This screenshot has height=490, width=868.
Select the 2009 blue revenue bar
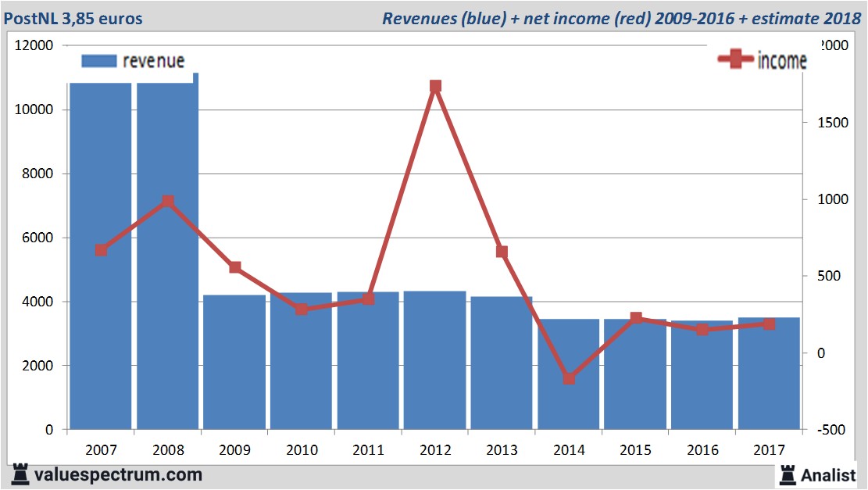[234, 362]
